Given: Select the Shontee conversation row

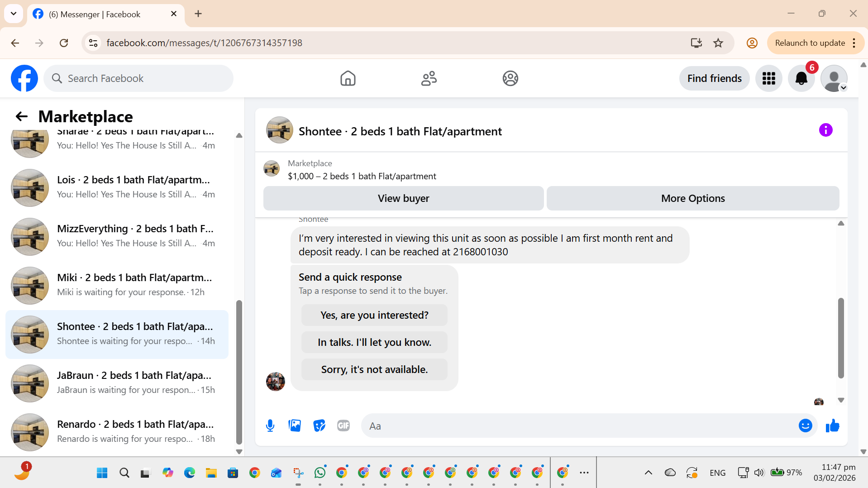Looking at the screenshot, I should coord(117,334).
